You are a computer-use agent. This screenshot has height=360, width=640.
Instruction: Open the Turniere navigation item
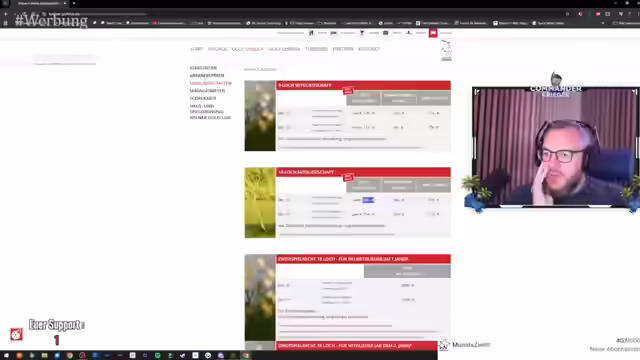coord(316,49)
